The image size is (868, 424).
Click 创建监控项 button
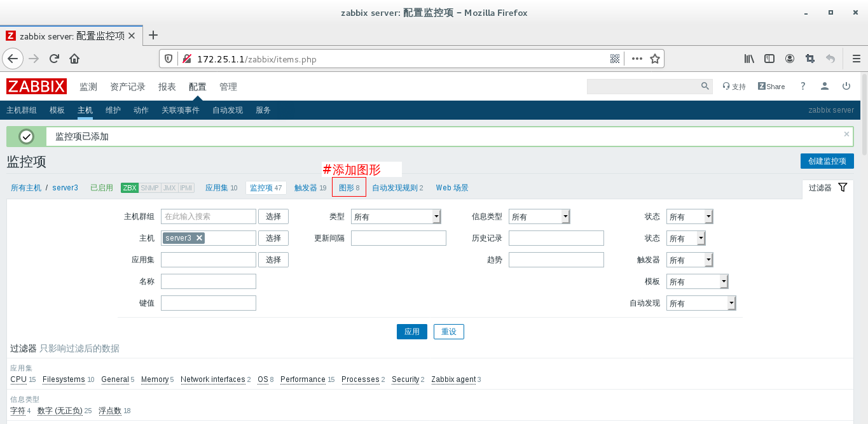pos(827,161)
